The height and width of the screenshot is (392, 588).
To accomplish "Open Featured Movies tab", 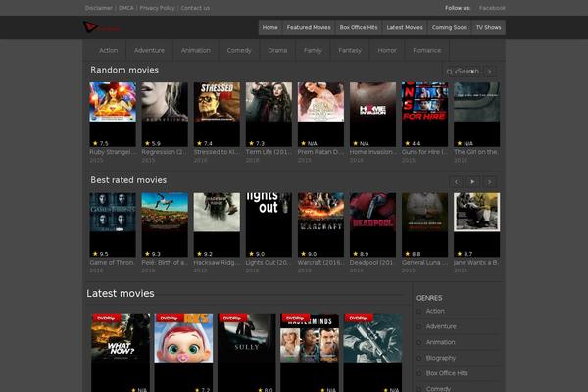I will tap(309, 27).
